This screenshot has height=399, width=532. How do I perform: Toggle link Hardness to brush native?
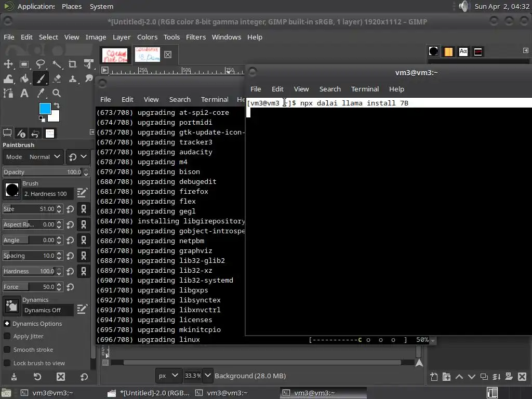(84, 271)
